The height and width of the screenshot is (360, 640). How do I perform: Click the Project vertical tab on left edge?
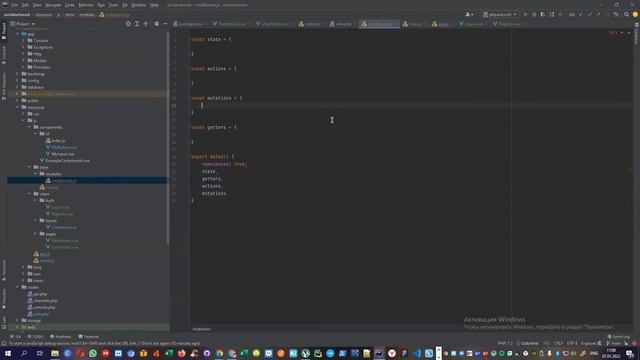[x=4, y=31]
